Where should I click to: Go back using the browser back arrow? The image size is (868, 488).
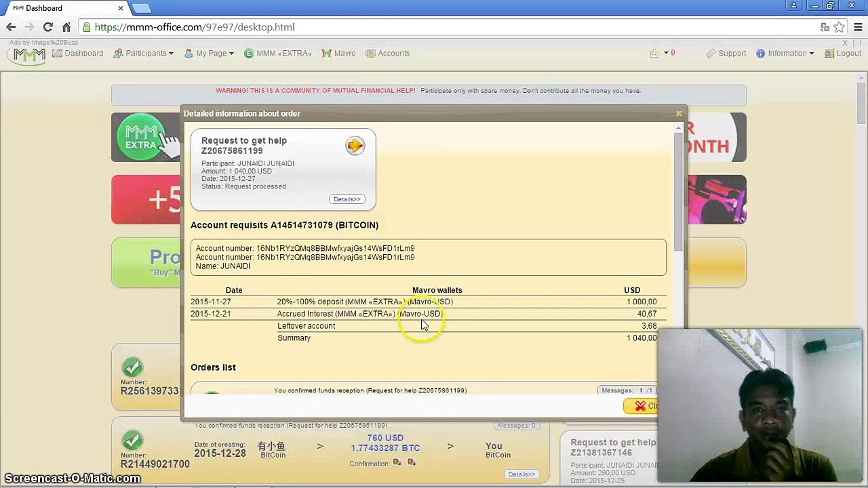click(x=11, y=27)
